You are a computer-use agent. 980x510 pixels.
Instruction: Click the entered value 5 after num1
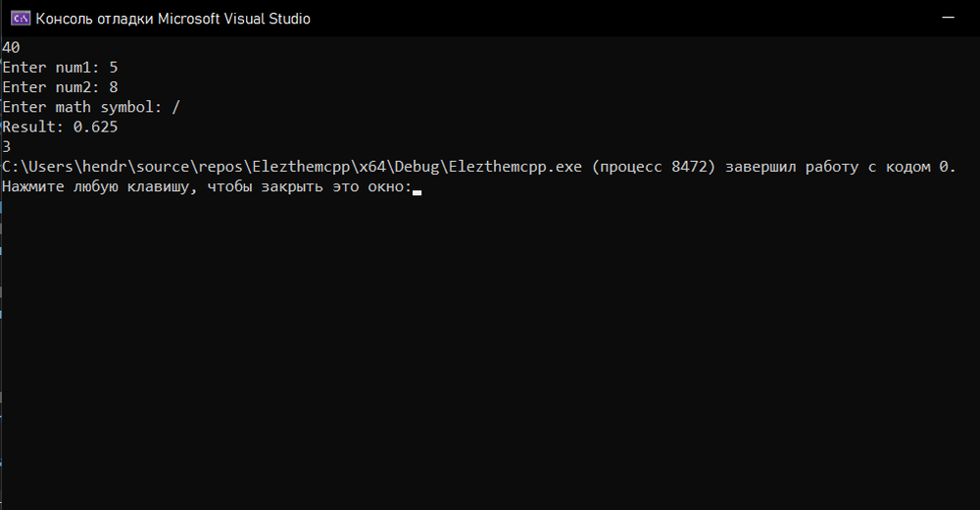[114, 68]
